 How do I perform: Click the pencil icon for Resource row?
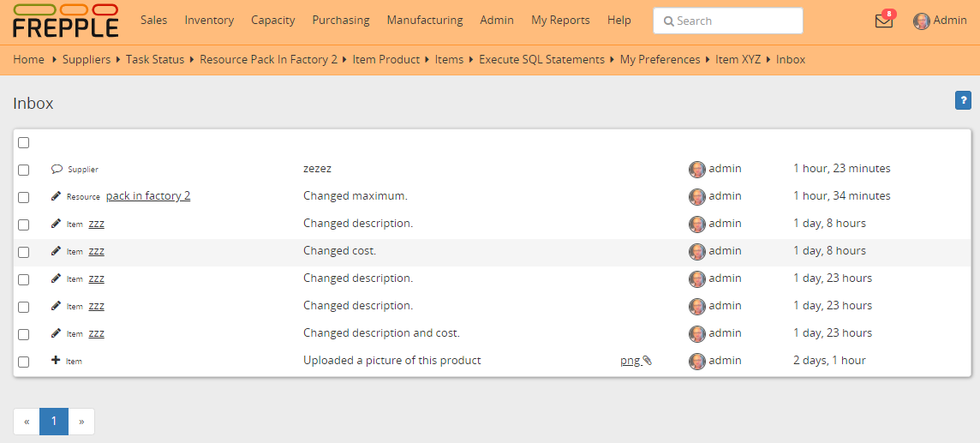coord(57,196)
